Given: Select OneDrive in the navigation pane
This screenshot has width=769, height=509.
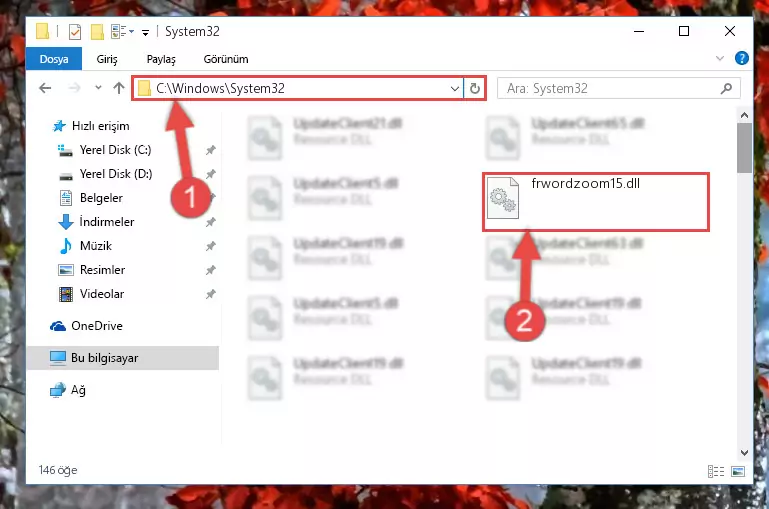Looking at the screenshot, I should [97, 326].
